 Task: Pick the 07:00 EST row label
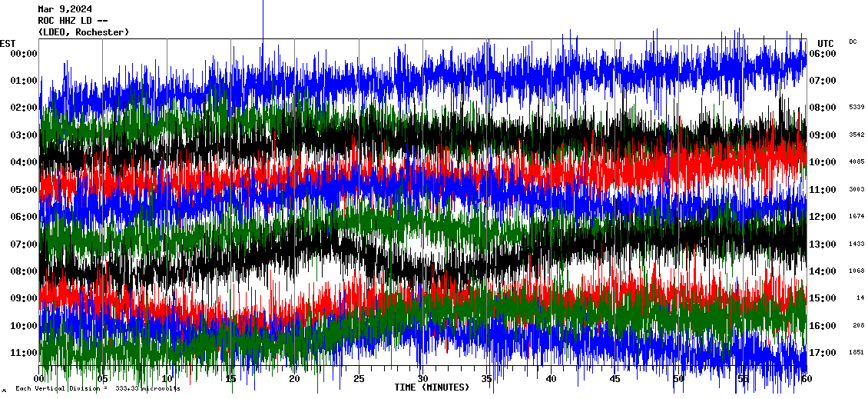pos(24,244)
